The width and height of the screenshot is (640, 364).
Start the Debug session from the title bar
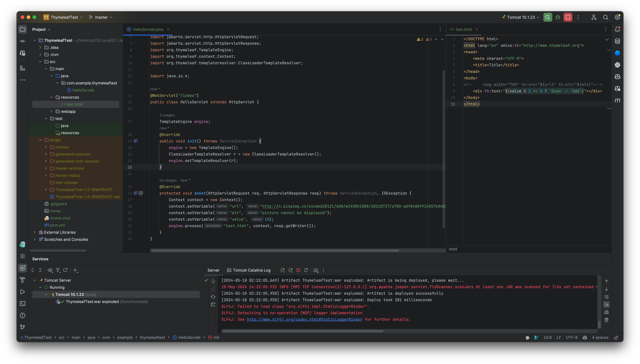click(558, 17)
